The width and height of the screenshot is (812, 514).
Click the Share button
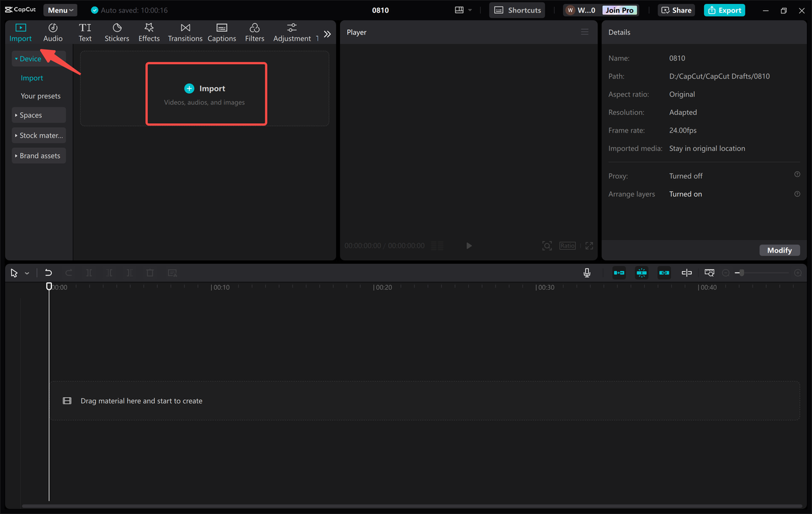tap(676, 10)
